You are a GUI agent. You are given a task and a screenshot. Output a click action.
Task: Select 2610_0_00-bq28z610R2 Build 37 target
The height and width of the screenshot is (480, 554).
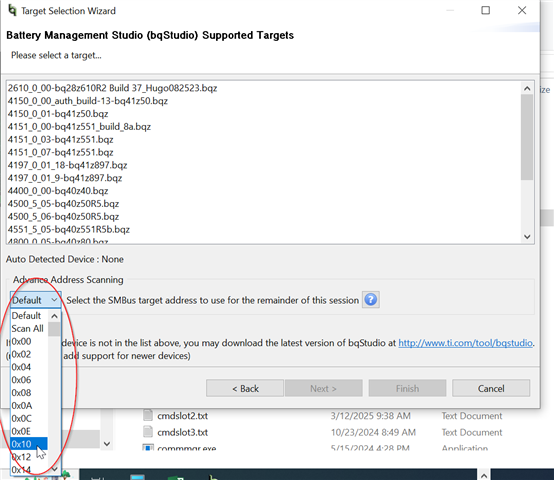click(112, 88)
